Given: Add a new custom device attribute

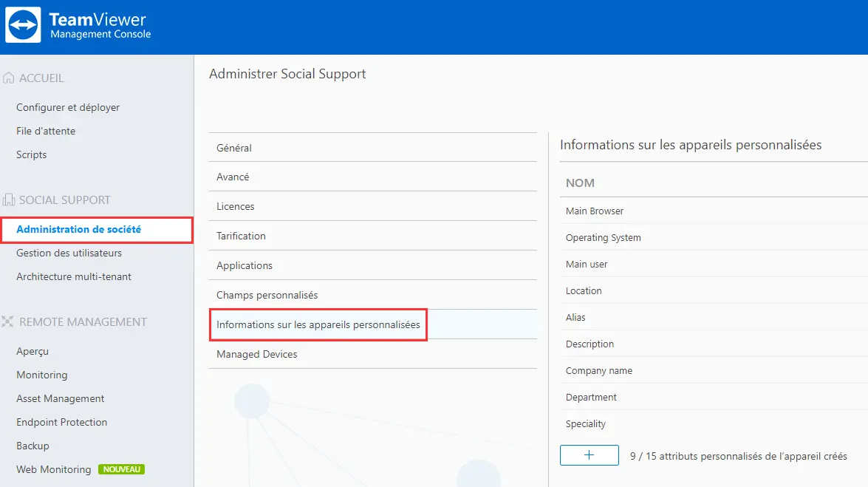Looking at the screenshot, I should (x=589, y=455).
